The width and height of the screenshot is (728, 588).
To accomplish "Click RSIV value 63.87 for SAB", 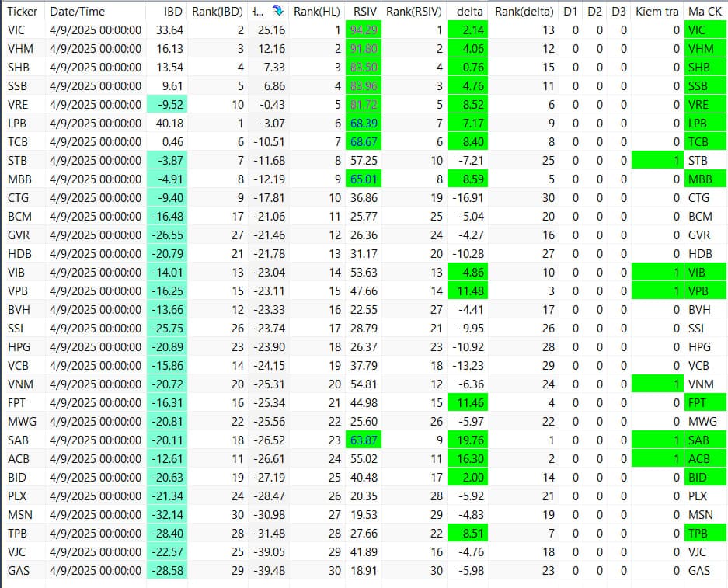I will click(x=364, y=440).
